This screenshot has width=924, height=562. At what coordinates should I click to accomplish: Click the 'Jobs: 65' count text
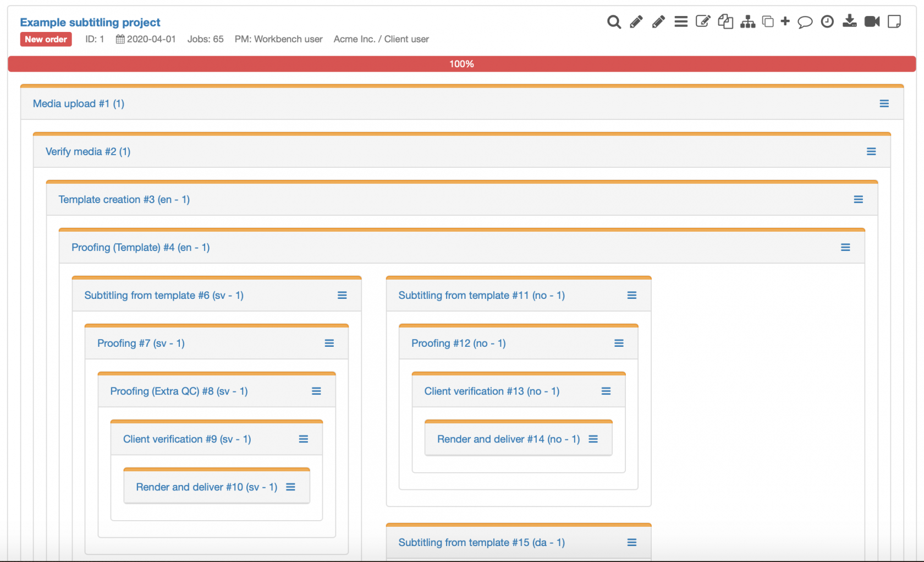pyautogui.click(x=205, y=39)
